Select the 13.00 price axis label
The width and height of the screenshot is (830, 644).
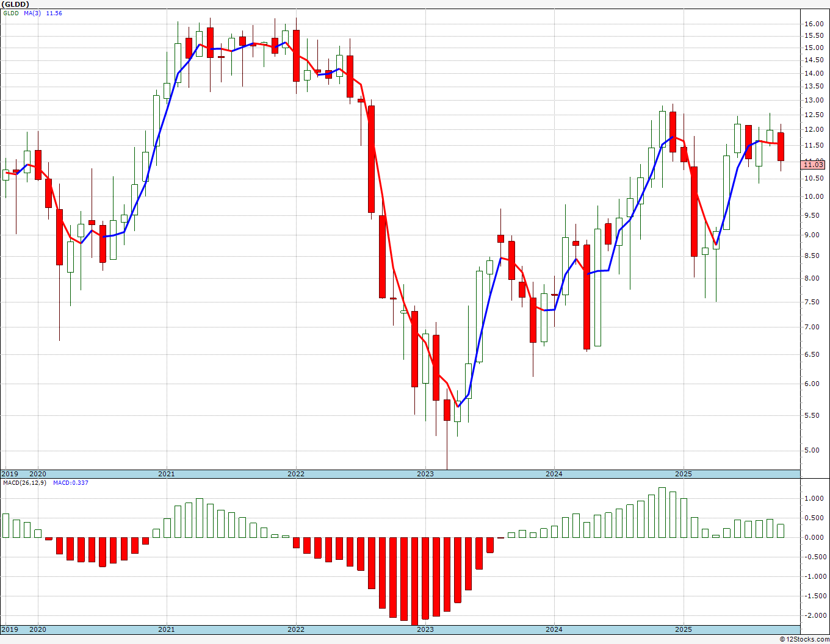pyautogui.click(x=814, y=100)
